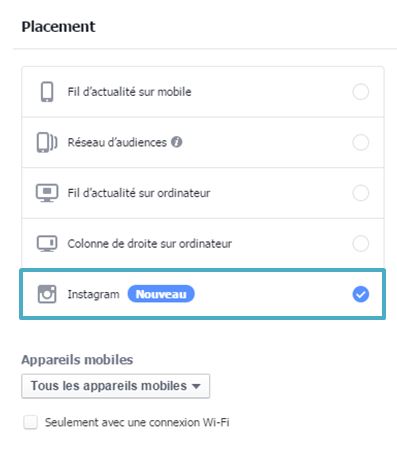Screen dimensions: 397x453
Task: Click the Instagram camera icon
Action: (47, 294)
